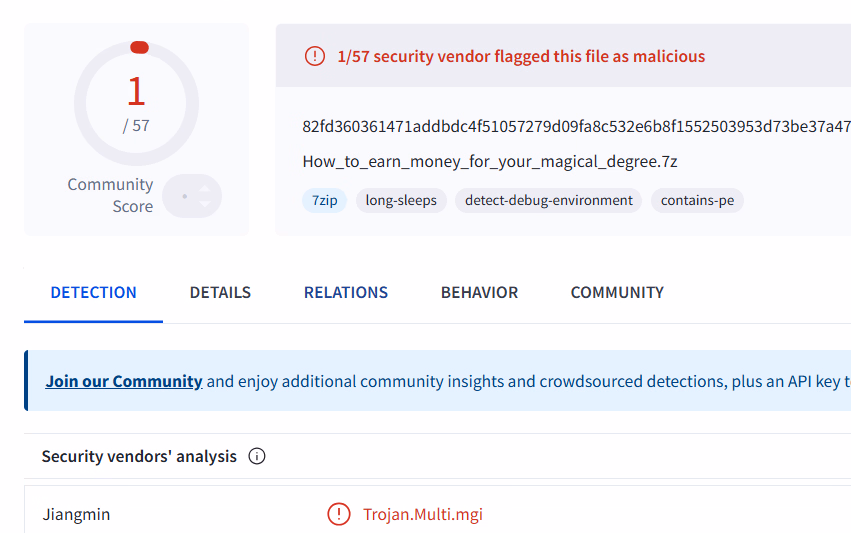The height and width of the screenshot is (533, 851).
Task: Select the 7zip tag
Action: tap(324, 200)
